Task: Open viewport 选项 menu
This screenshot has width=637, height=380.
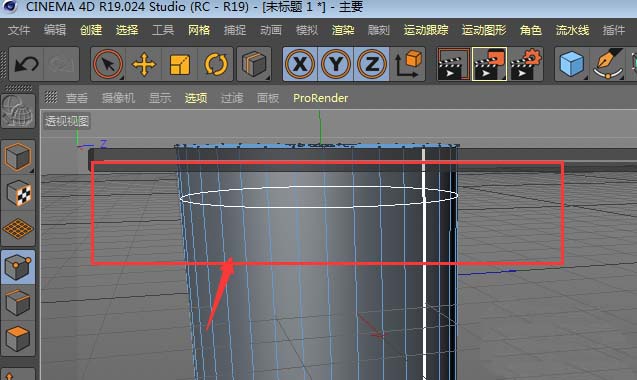Action: [x=196, y=98]
